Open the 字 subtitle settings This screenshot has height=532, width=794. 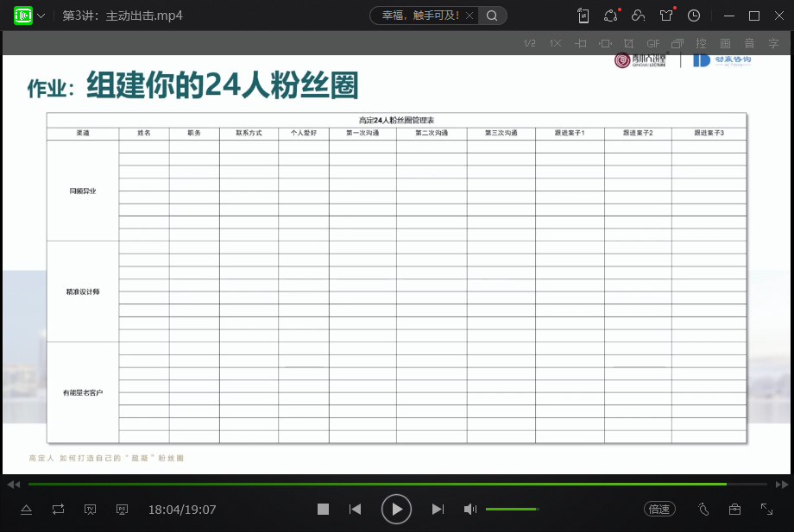(773, 43)
